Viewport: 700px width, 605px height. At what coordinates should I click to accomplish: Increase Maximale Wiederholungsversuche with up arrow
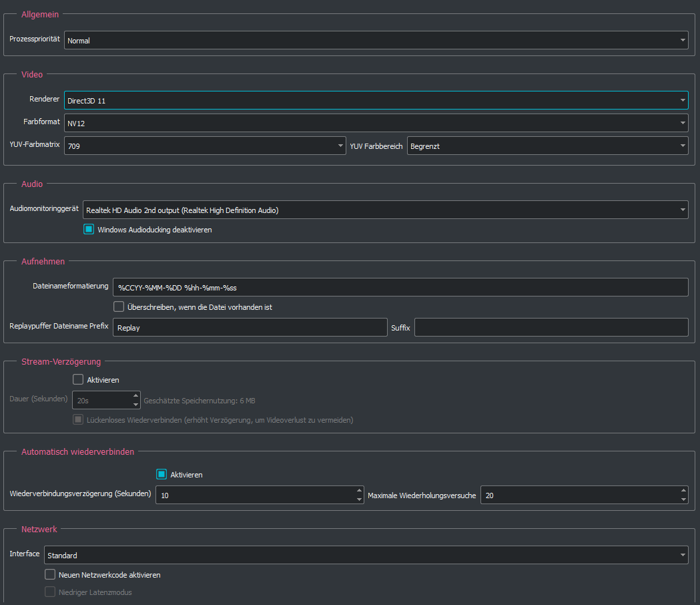[683, 491]
